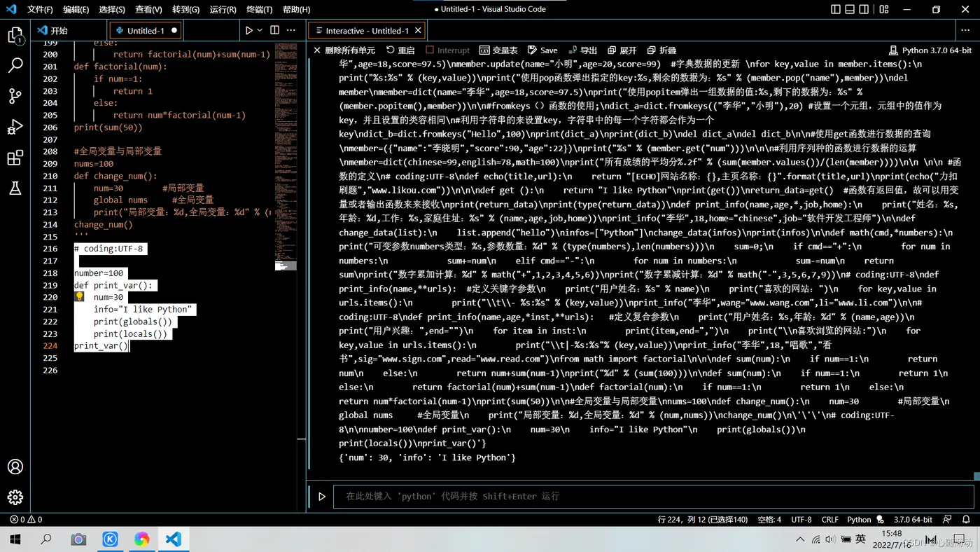Image resolution: width=980 pixels, height=552 pixels.
Task: Toggle the primary side bar visibility
Action: (x=836, y=9)
